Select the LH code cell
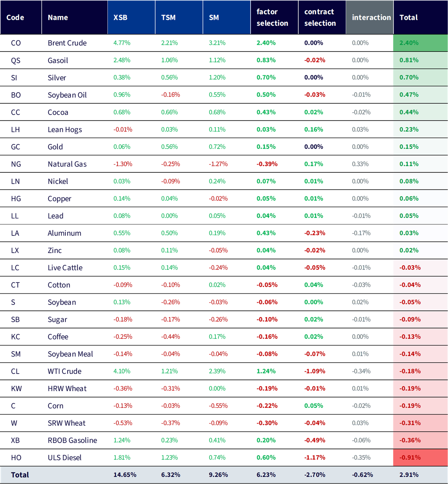 15,129
